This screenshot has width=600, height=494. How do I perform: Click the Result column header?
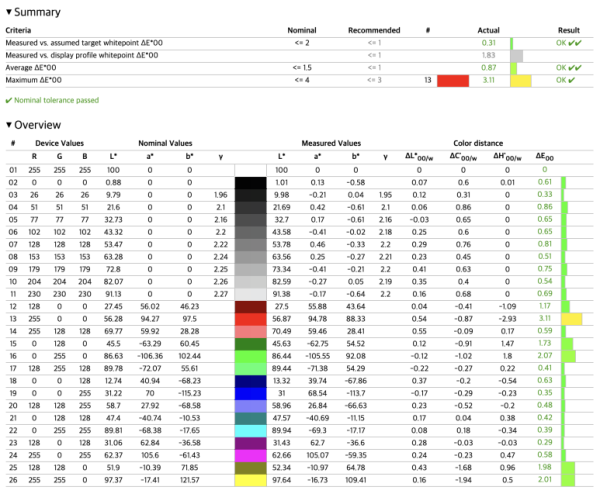[569, 30]
